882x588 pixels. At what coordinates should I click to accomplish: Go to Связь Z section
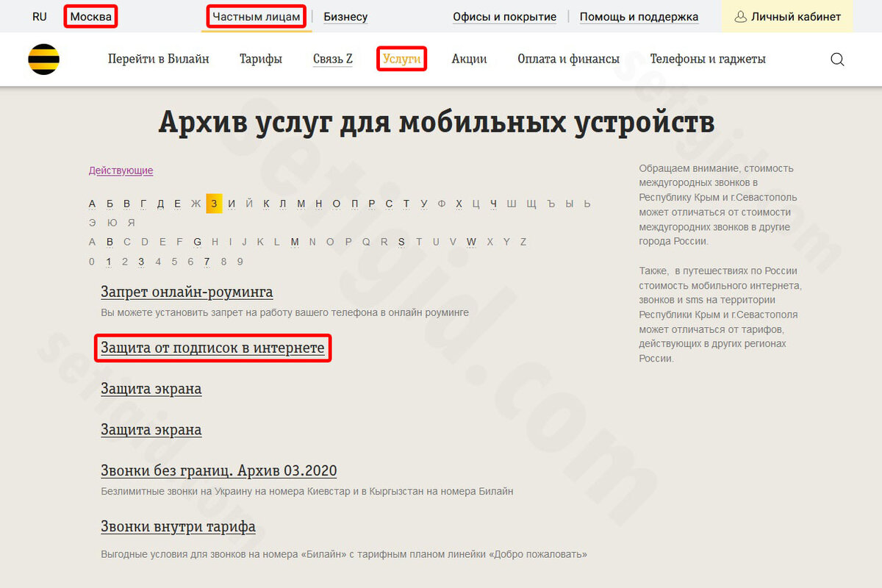[x=332, y=59]
